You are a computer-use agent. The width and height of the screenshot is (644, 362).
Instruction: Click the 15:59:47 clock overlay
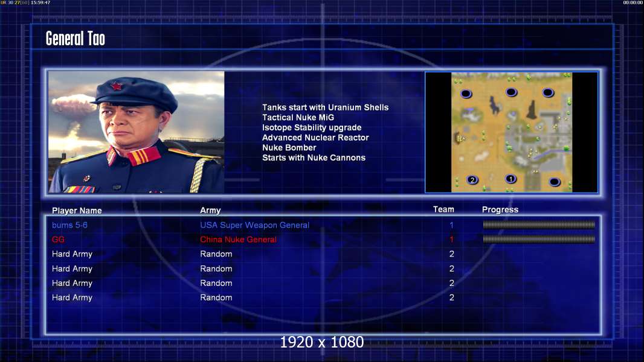40,2
